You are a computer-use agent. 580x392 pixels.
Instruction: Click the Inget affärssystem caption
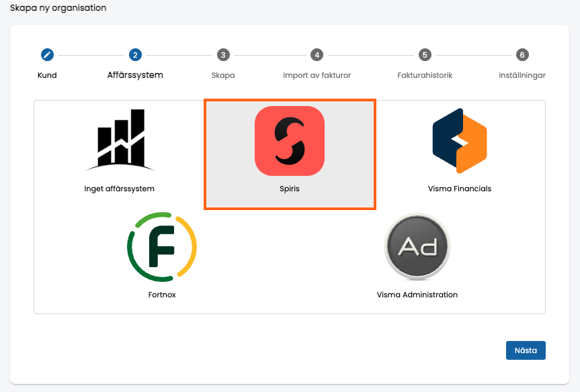click(119, 189)
